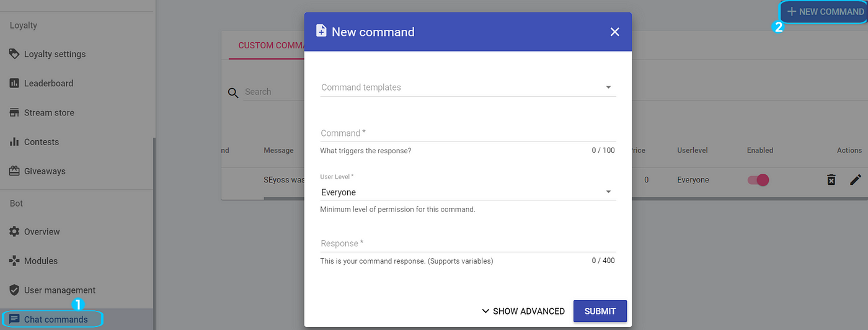Open the Overview gear icon
The image size is (868, 330).
click(14, 231)
